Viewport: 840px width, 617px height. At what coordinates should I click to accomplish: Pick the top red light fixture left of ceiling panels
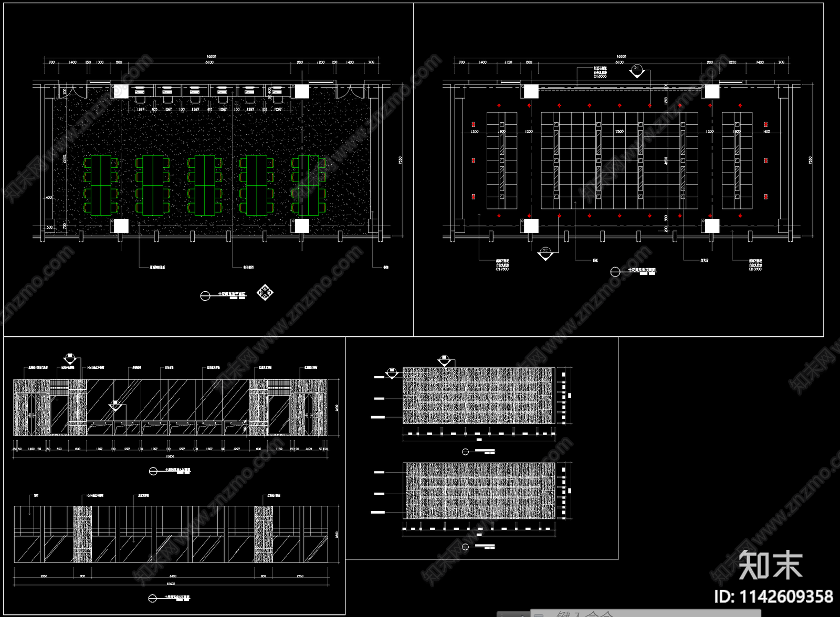[x=474, y=124]
